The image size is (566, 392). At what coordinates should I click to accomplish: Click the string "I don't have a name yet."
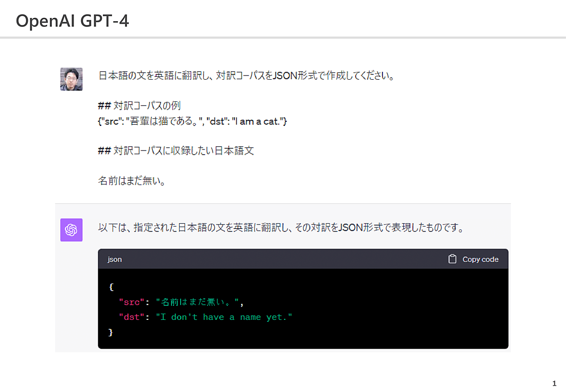pyautogui.click(x=224, y=317)
